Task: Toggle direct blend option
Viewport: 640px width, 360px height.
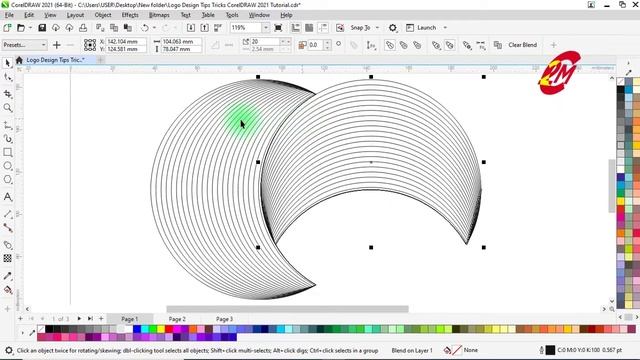Action: pyautogui.click(x=390, y=45)
